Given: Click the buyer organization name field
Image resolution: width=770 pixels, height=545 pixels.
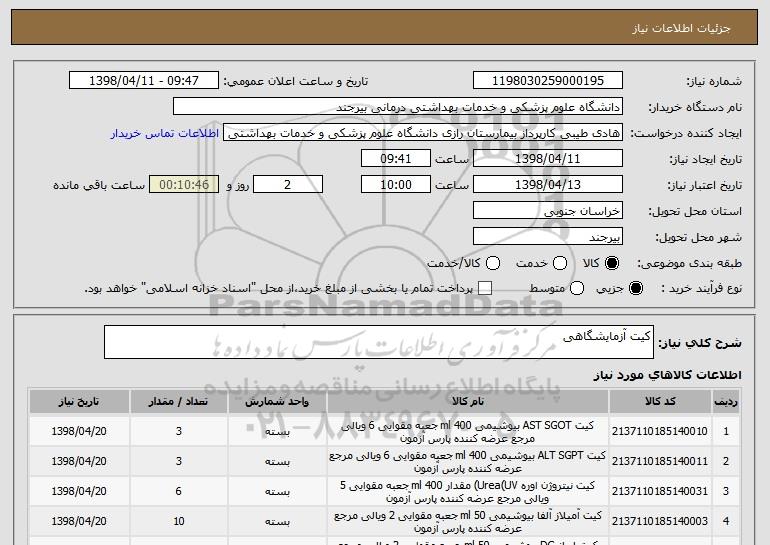Looking at the screenshot, I should point(398,107).
